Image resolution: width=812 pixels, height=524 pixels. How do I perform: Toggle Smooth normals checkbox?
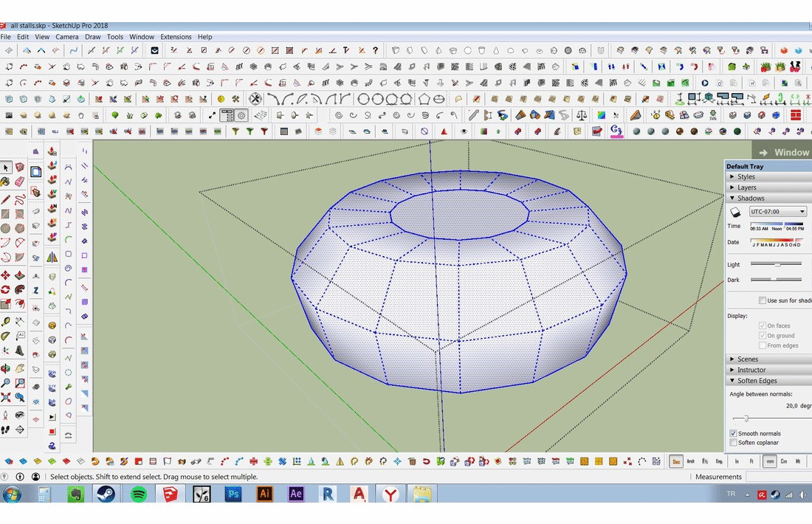733,433
